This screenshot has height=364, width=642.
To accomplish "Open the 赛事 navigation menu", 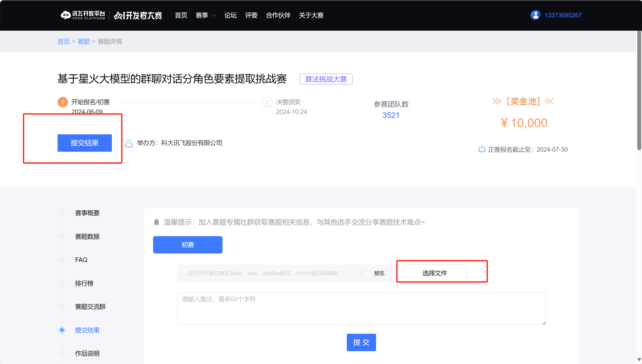I will coord(202,15).
